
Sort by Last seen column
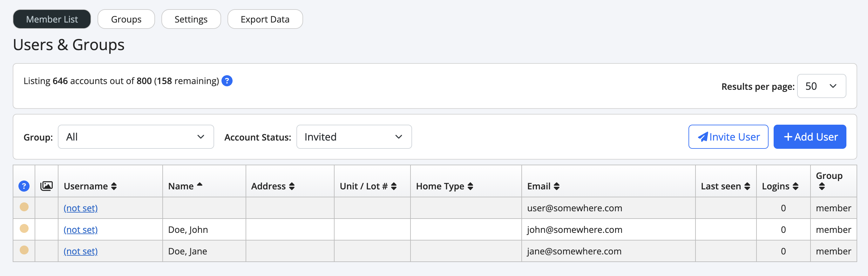click(x=725, y=186)
